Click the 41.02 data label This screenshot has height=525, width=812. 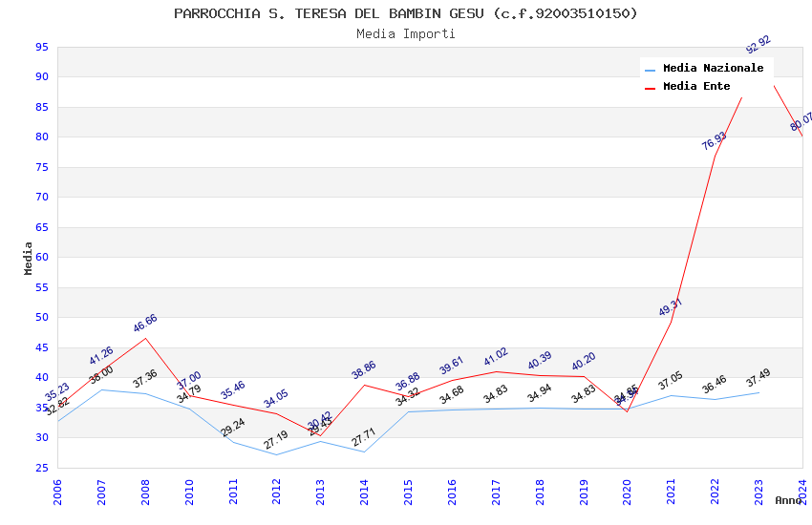pos(496,356)
